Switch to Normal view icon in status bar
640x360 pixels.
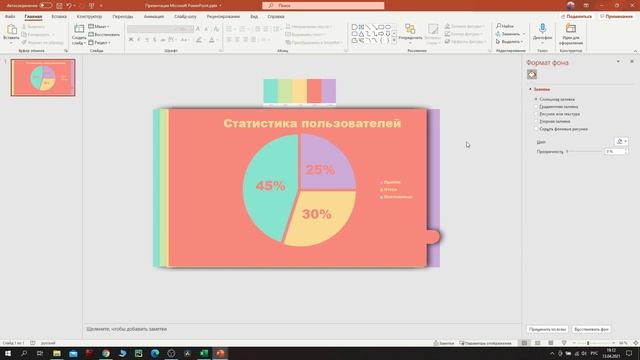(524, 343)
